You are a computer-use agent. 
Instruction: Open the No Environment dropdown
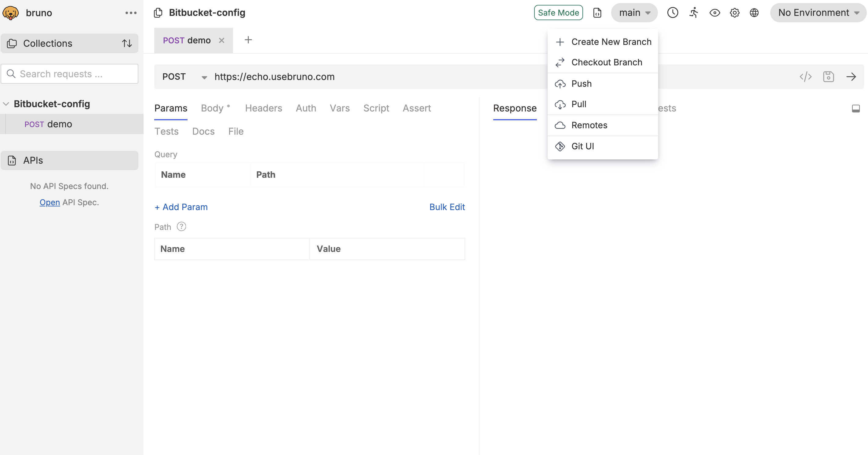(x=818, y=13)
